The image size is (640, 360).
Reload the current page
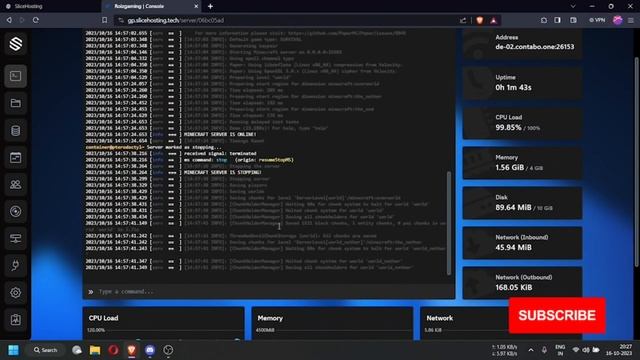point(36,20)
